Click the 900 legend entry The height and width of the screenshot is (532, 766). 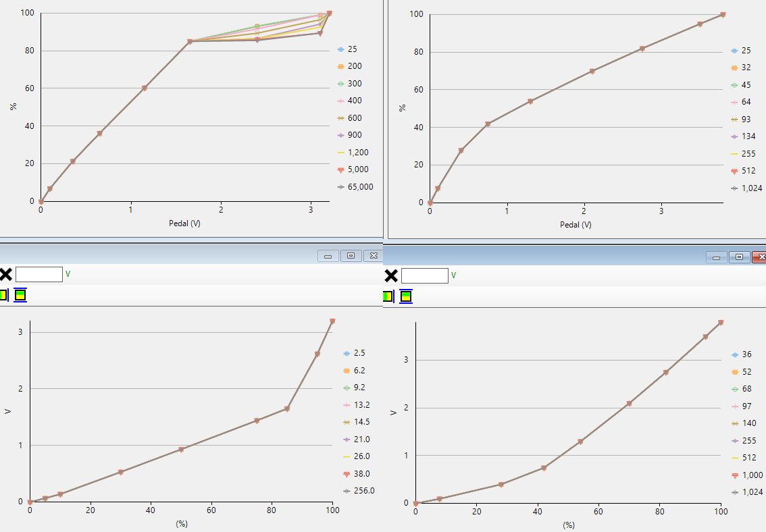point(349,135)
